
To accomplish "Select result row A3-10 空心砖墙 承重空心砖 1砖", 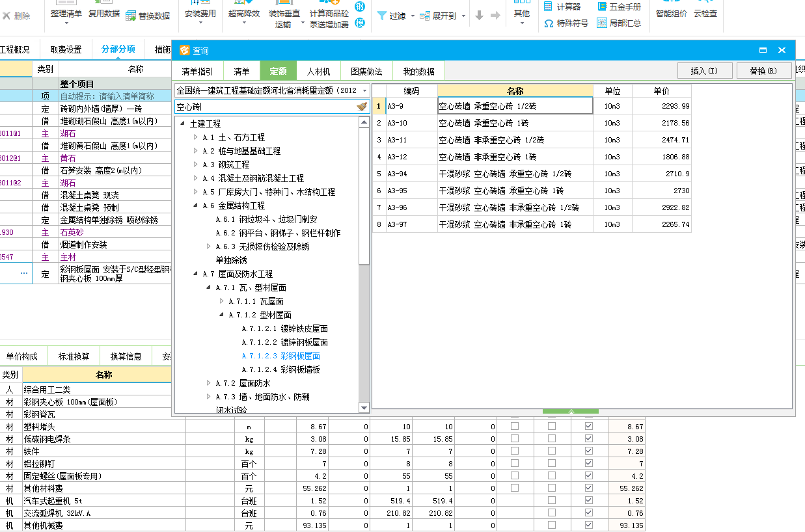I will (532, 123).
